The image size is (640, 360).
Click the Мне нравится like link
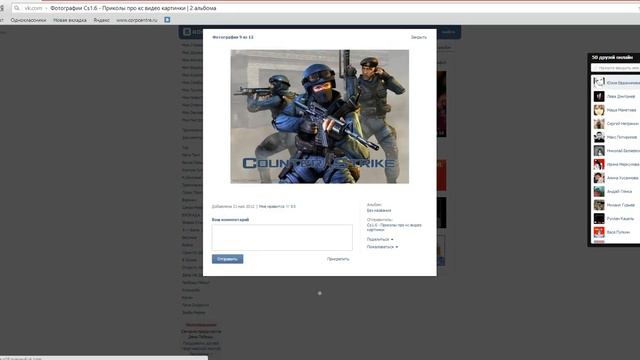271,207
